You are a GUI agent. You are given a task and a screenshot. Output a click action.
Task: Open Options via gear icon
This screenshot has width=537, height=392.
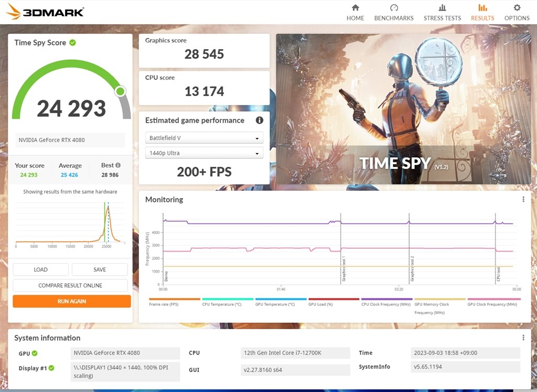(x=517, y=7)
